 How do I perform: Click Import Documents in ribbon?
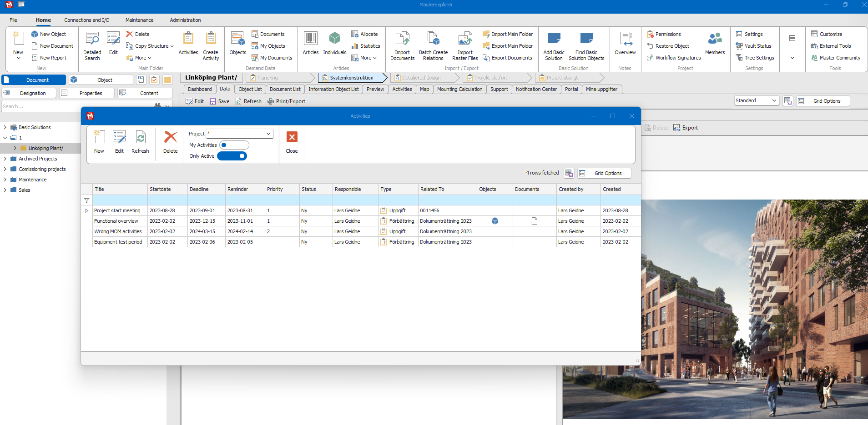403,46
